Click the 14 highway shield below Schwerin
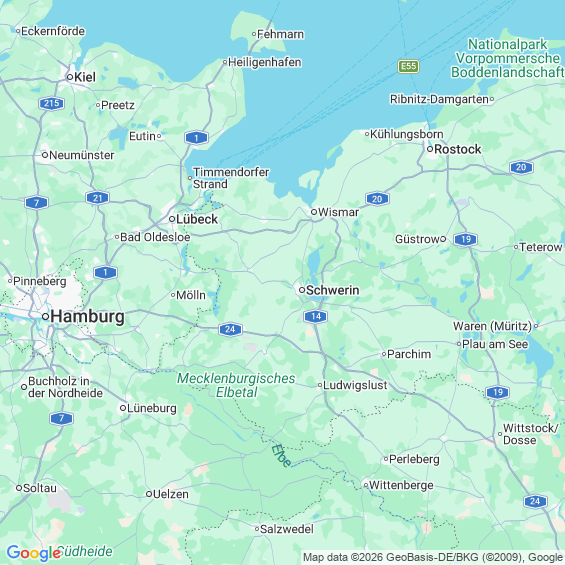565x565 pixels. (x=315, y=316)
